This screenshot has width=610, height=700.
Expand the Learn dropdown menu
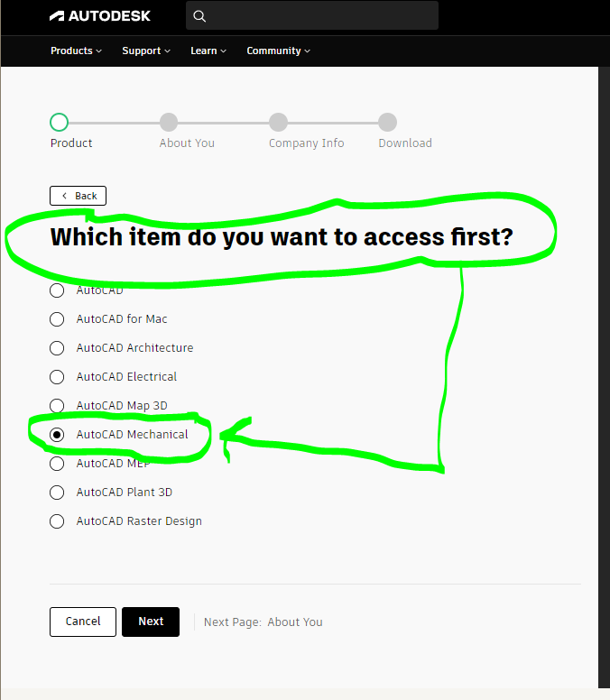[x=208, y=51]
